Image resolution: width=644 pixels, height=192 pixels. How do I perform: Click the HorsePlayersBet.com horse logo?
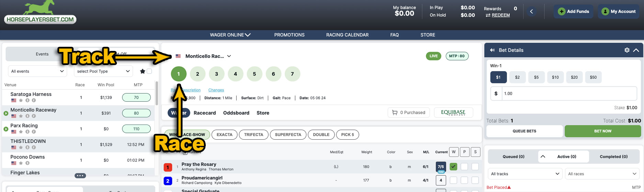(40, 12)
